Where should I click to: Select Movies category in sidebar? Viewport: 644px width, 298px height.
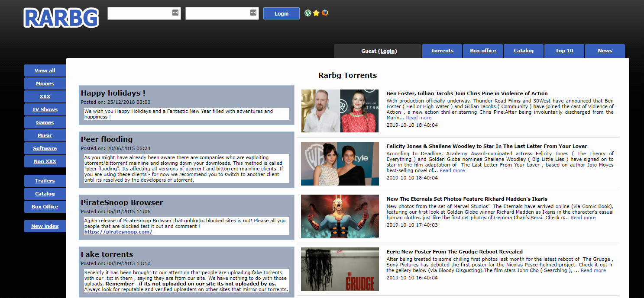coord(45,83)
